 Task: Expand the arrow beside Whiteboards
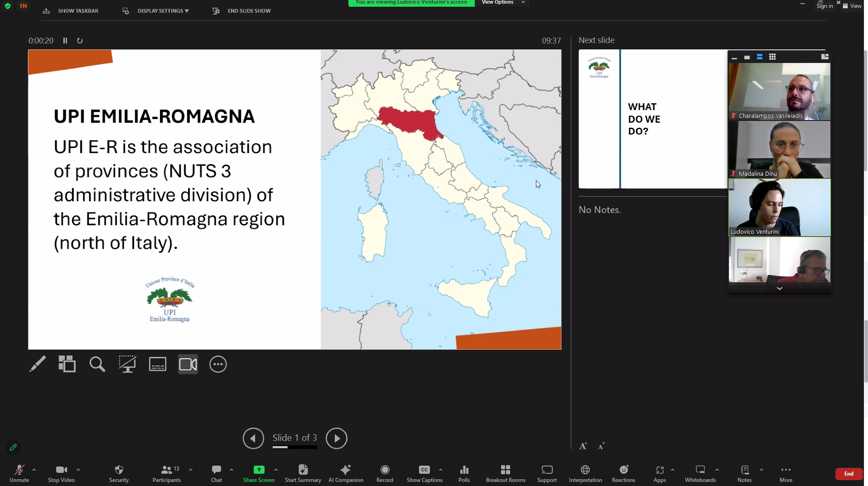[717, 470]
